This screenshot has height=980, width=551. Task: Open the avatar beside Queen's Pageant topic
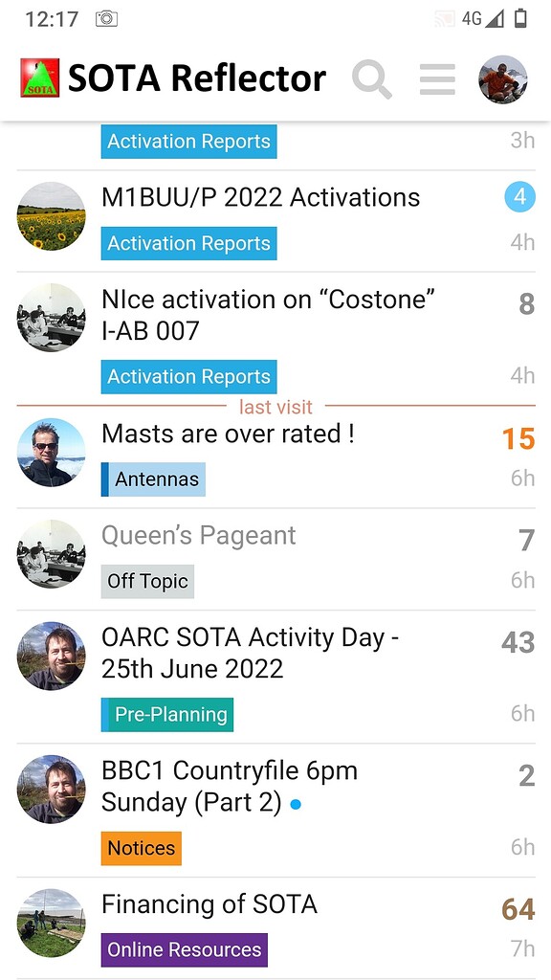click(51, 555)
